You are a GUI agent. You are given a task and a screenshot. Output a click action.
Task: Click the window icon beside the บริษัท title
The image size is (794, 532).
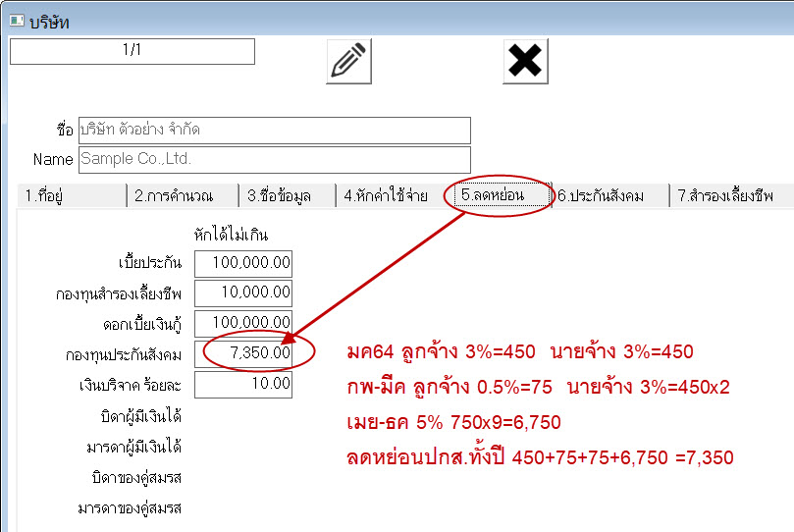pyautogui.click(x=16, y=21)
